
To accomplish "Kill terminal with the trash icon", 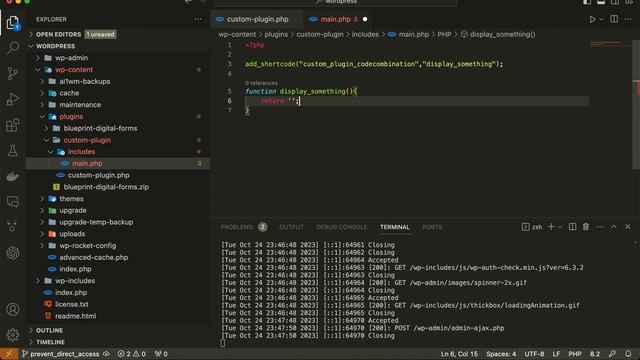I will pos(586,227).
